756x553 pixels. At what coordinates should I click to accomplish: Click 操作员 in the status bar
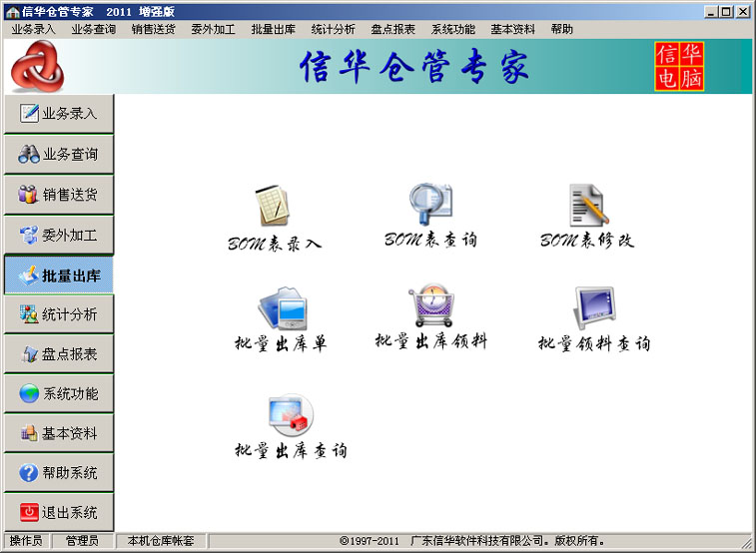click(26, 541)
